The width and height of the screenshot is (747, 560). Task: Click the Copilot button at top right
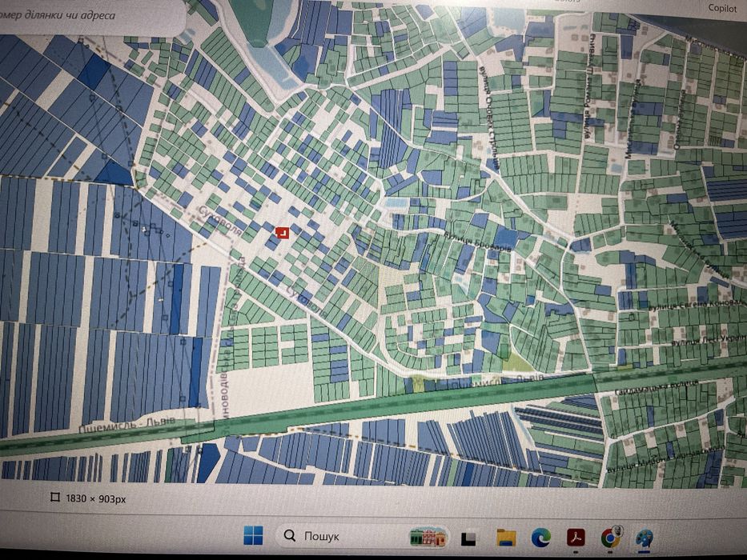(722, 8)
